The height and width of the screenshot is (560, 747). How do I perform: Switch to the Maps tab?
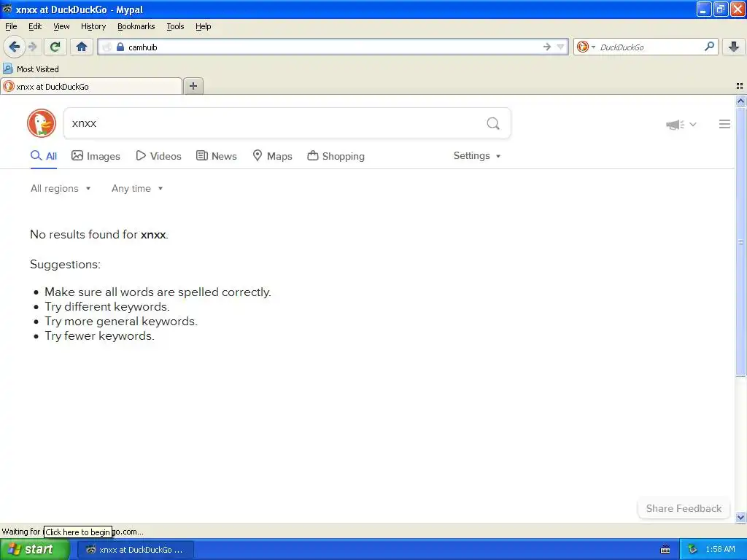pyautogui.click(x=273, y=156)
